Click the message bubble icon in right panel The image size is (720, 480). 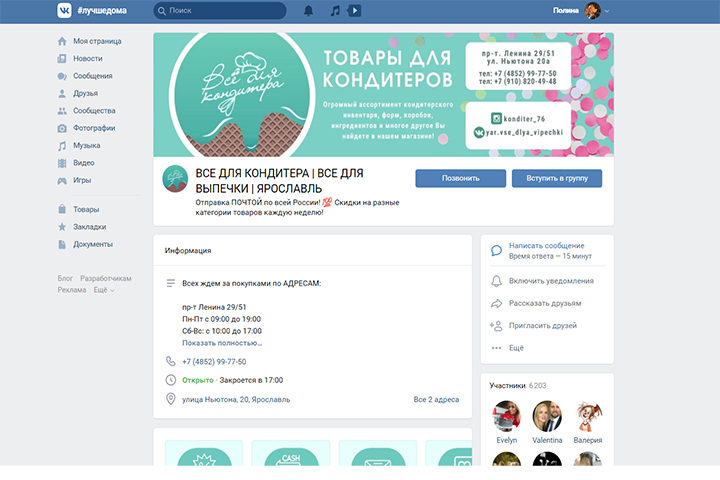point(496,250)
